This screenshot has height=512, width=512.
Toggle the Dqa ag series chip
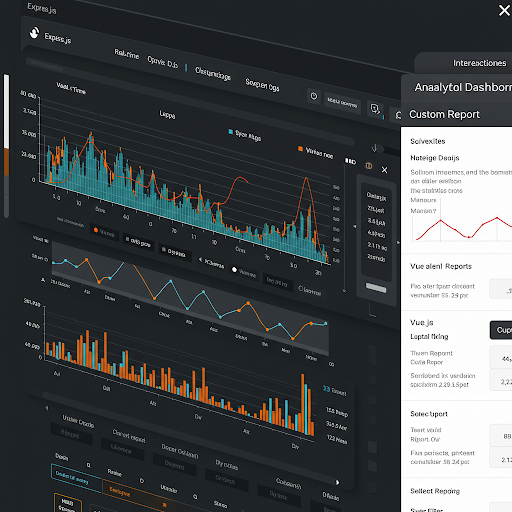pyautogui.click(x=277, y=283)
